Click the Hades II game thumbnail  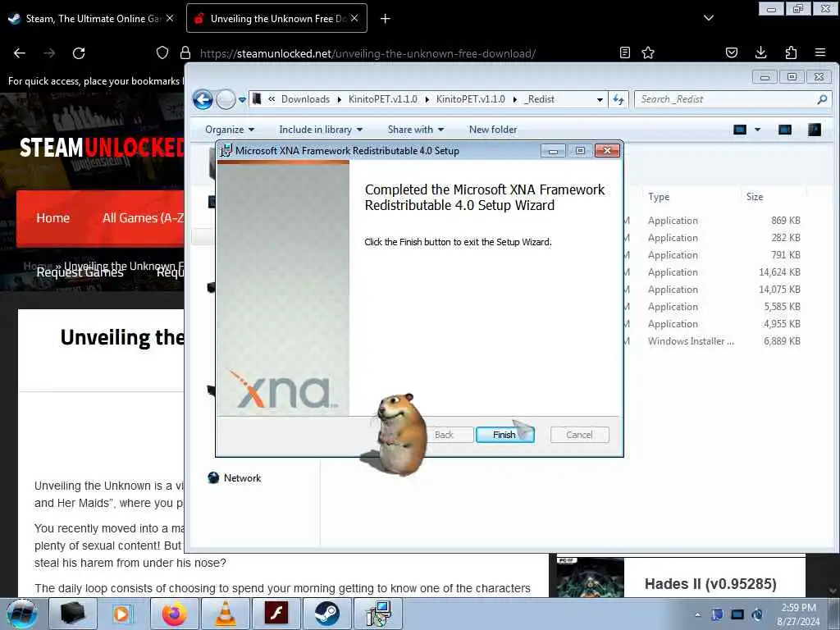tap(590, 577)
